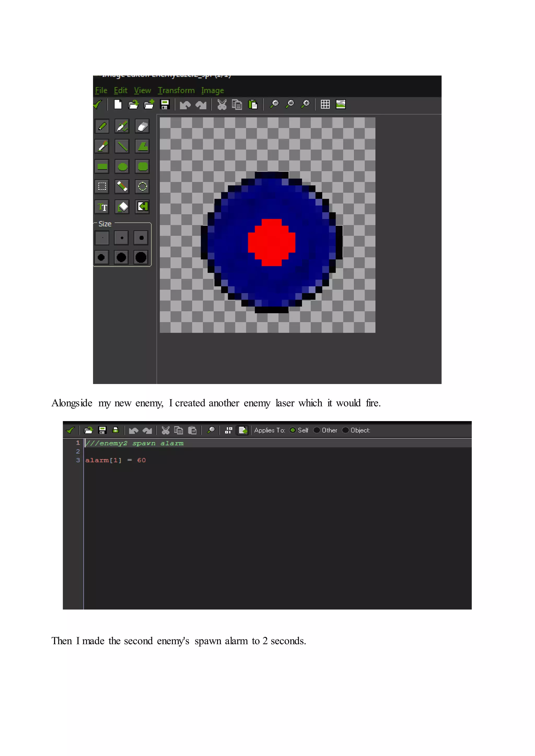Screen dimensions: 535x756
Task: Select the Polygon shape tool
Action: coord(142,146)
